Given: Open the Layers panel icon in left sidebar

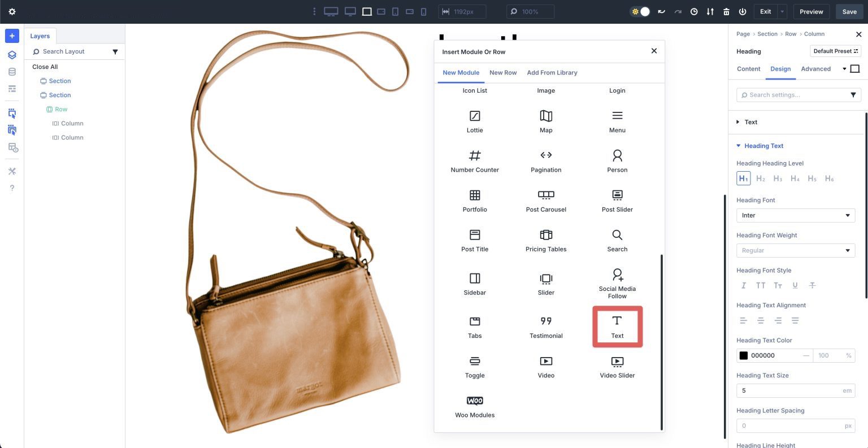Looking at the screenshot, I should 11,55.
